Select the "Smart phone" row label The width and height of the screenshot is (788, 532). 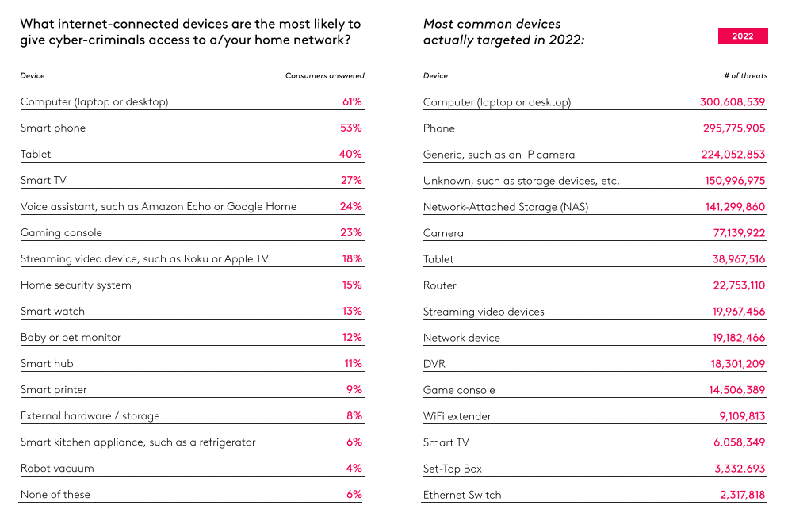coord(53,128)
